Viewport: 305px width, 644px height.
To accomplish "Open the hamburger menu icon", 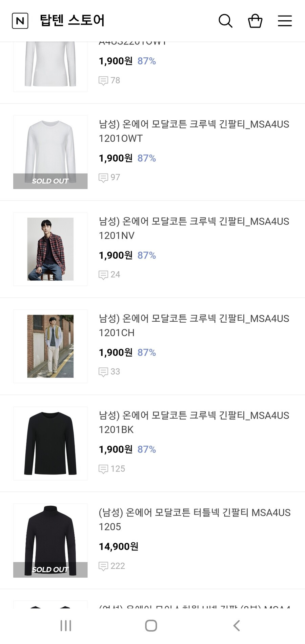I will click(285, 21).
